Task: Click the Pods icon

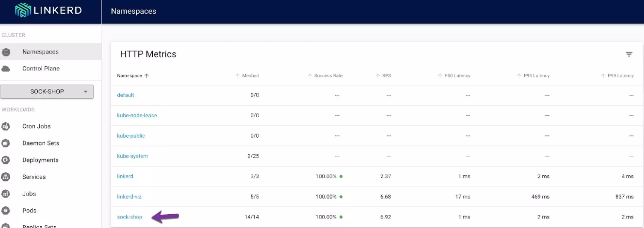Action: tap(6, 211)
